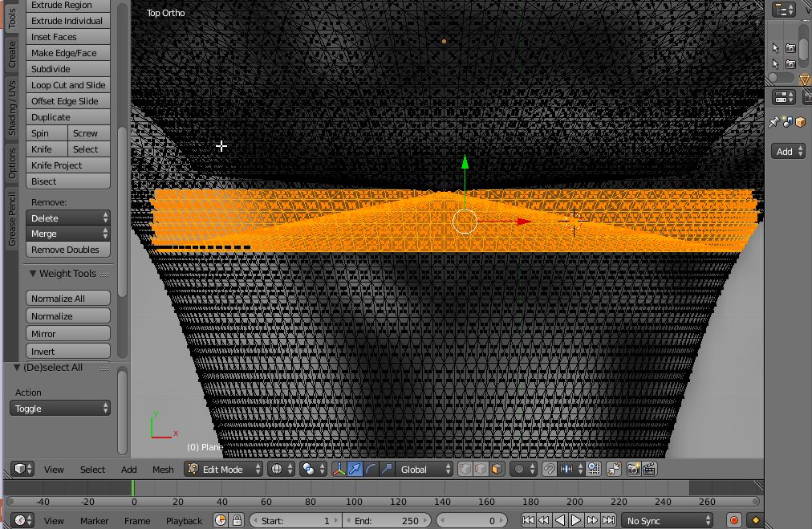Toggle snap magnet during transform
Viewport: 812px width, 529px height.
[x=549, y=469]
